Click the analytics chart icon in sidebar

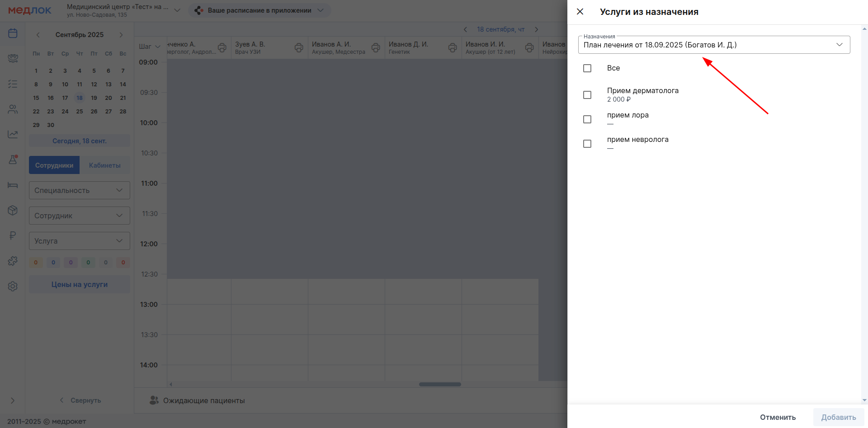[13, 134]
